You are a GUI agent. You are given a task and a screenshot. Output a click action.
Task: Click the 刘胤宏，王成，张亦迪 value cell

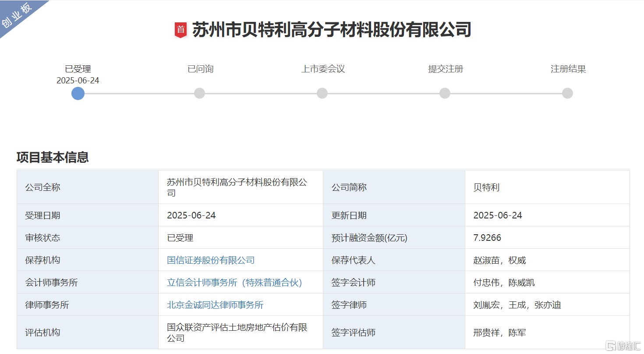click(x=547, y=305)
